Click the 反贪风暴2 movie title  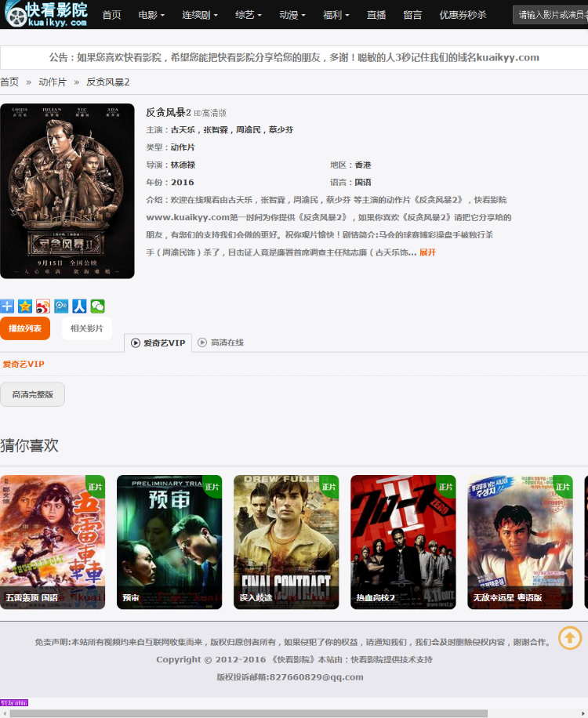pyautogui.click(x=168, y=112)
